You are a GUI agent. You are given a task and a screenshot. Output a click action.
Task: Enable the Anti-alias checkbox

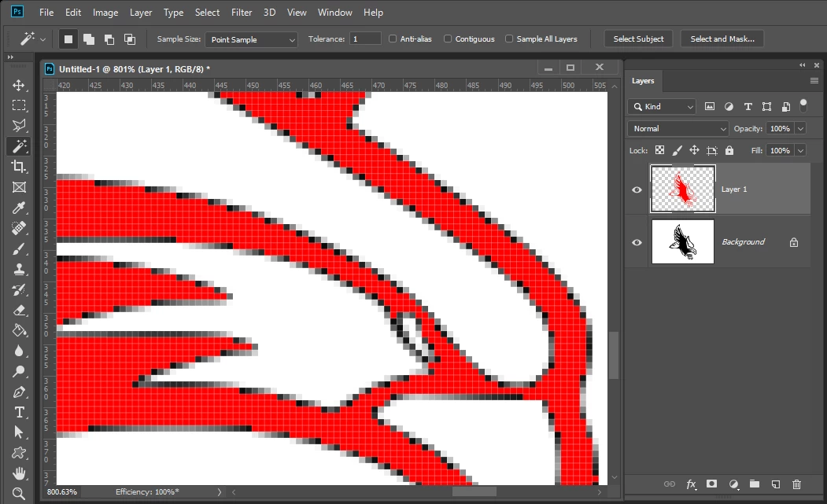point(393,39)
